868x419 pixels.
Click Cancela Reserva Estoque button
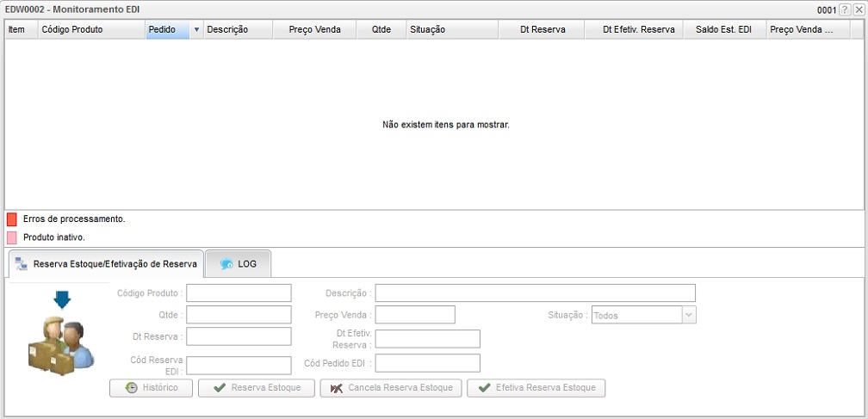coord(391,388)
